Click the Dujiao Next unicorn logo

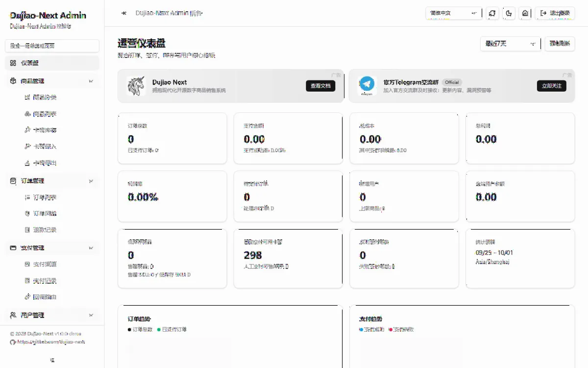pyautogui.click(x=137, y=86)
